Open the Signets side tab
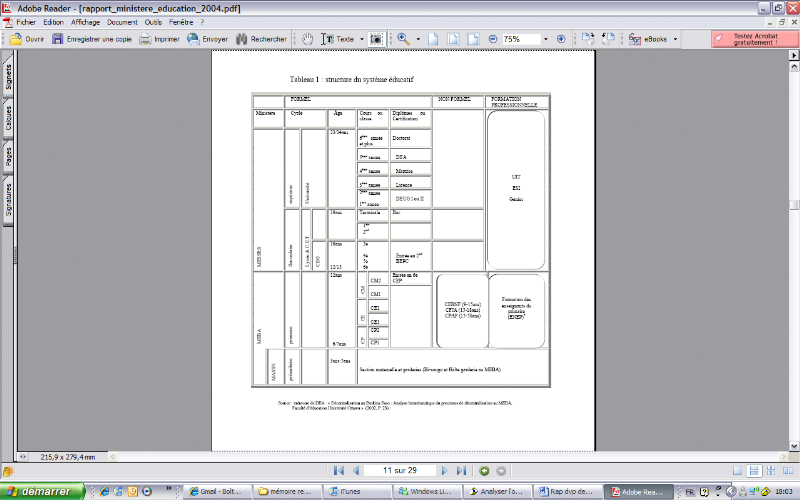This screenshot has height=500, width=800. [8, 76]
